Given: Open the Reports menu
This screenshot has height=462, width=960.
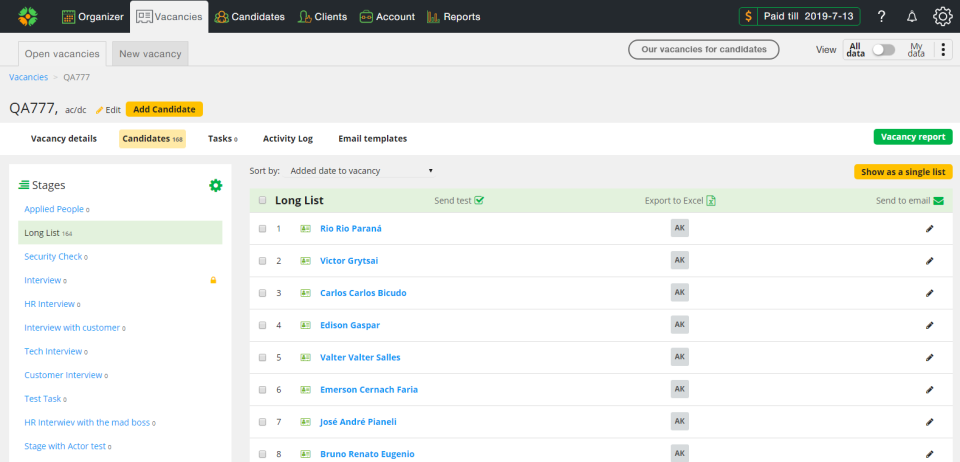Looking at the screenshot, I should coord(454,17).
